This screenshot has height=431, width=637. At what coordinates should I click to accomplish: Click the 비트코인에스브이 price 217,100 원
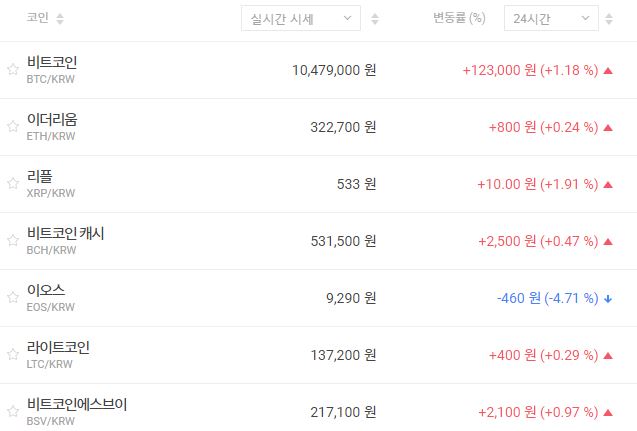point(334,412)
